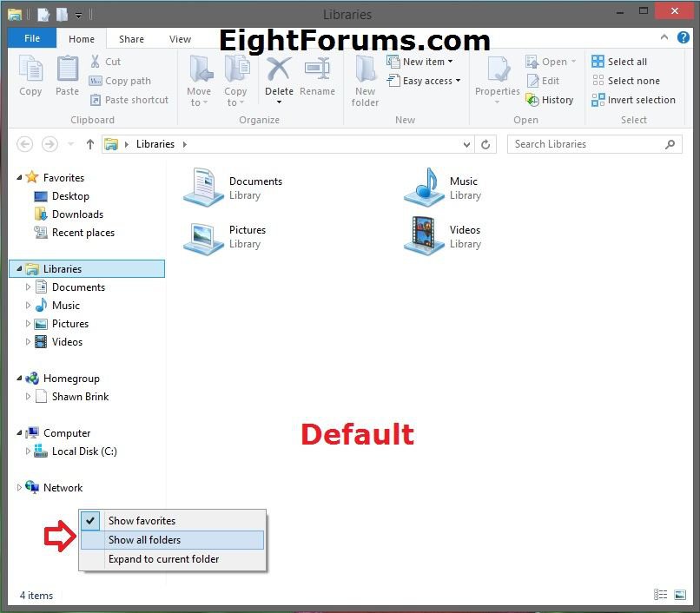Switch to large icons view in status bar
The height and width of the screenshot is (613, 700).
tap(679, 595)
